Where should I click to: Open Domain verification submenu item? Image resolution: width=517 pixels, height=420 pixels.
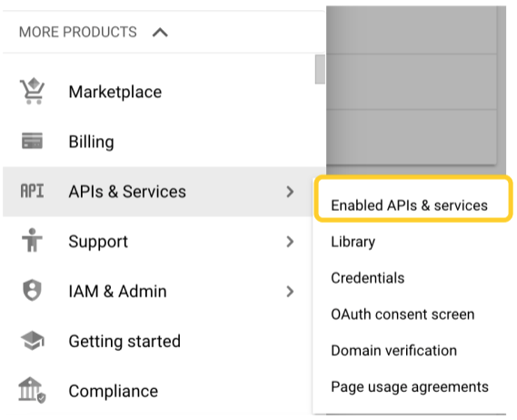[393, 350]
